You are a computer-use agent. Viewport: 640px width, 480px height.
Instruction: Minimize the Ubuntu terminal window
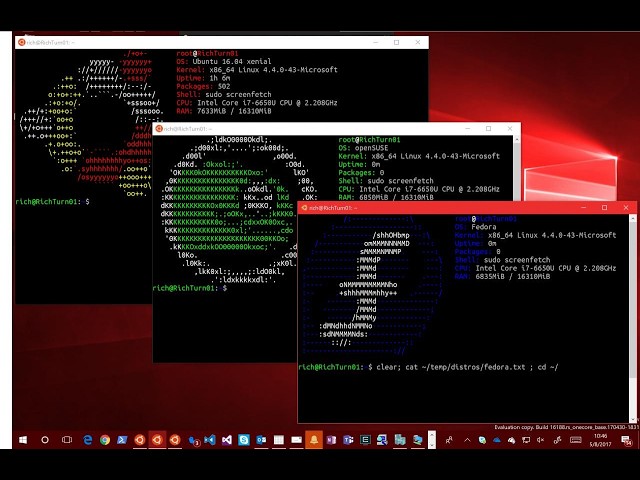(x=376, y=42)
